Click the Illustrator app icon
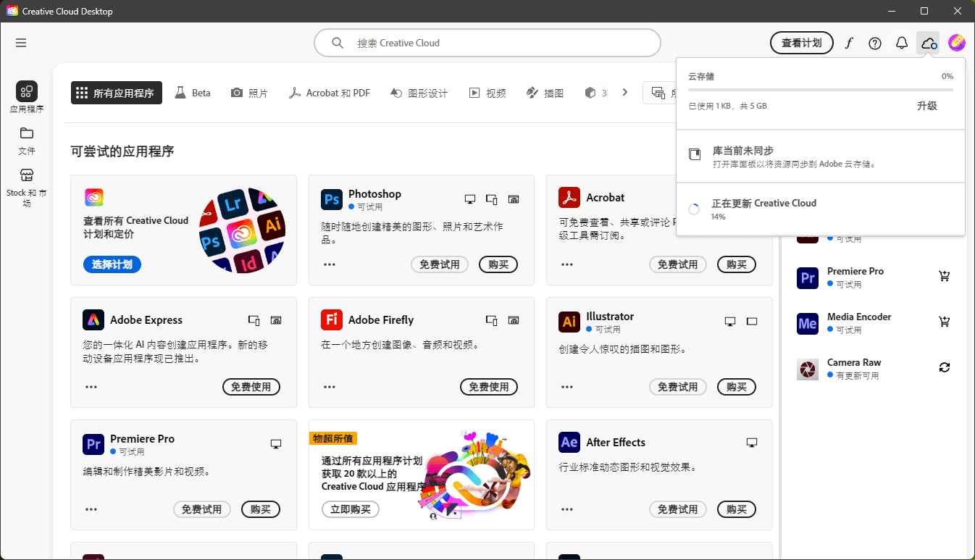975x560 pixels. click(569, 322)
